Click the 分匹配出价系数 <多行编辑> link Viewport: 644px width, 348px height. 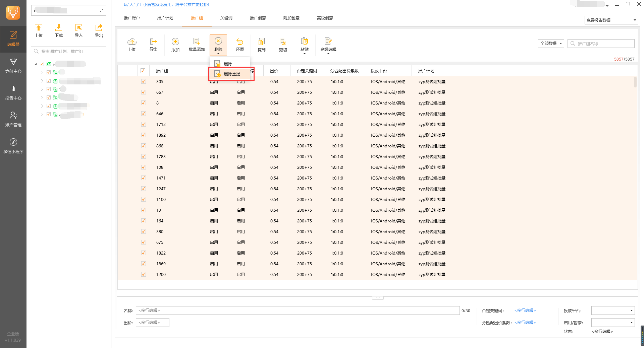tap(525, 323)
